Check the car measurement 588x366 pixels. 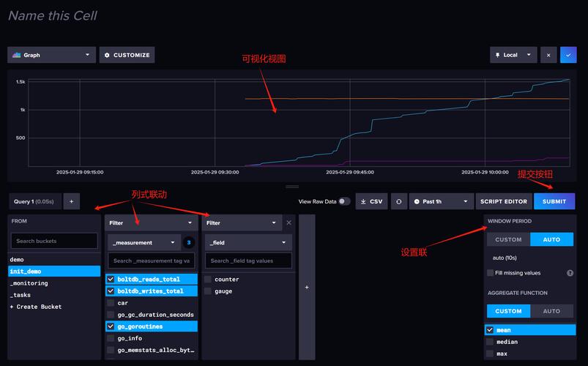(x=111, y=302)
